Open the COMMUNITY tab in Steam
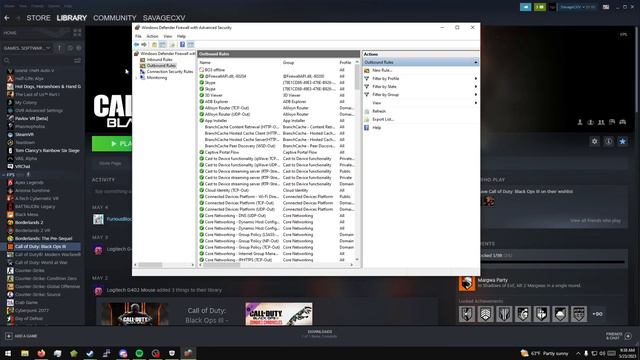Screen dimensions: 640x360 (115, 18)
